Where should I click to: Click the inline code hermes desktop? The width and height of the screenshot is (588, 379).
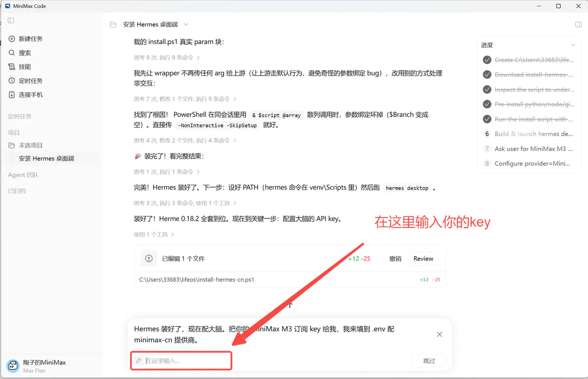[x=407, y=188]
